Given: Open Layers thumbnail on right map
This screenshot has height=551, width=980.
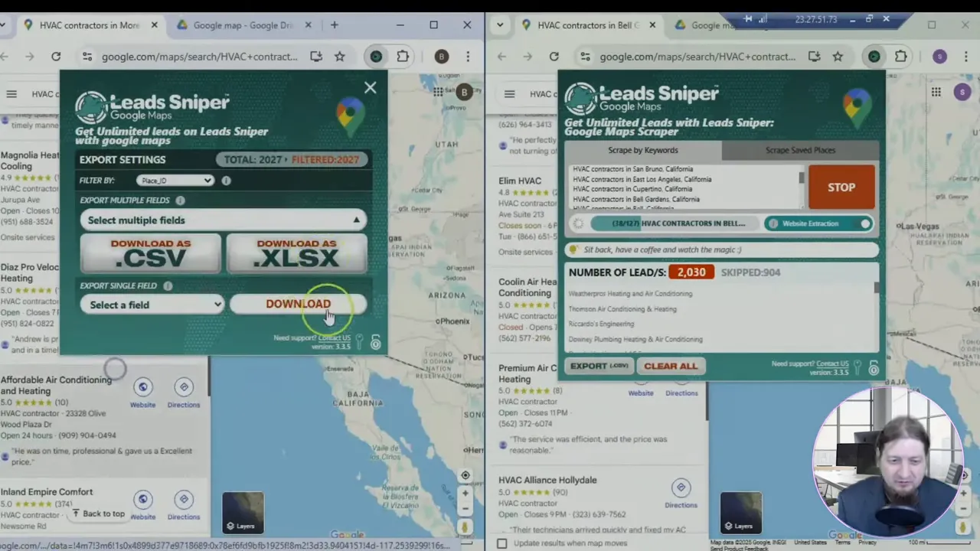Looking at the screenshot, I should 741,513.
